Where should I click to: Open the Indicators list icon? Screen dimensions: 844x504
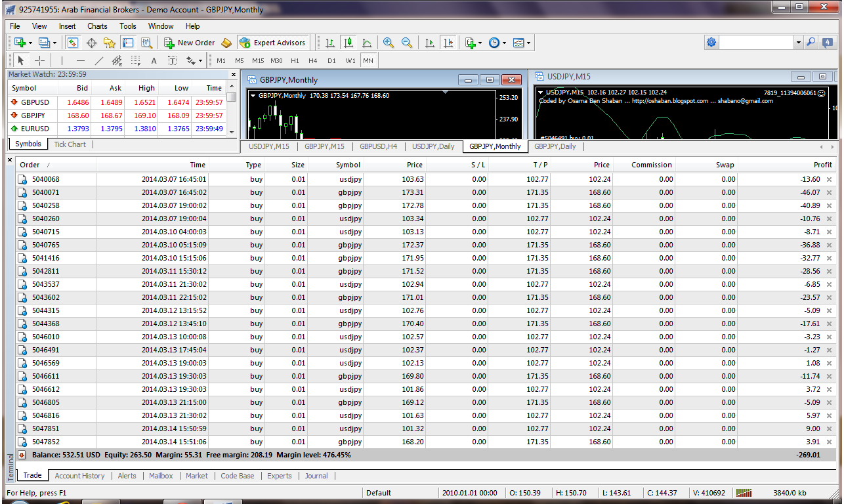click(470, 43)
